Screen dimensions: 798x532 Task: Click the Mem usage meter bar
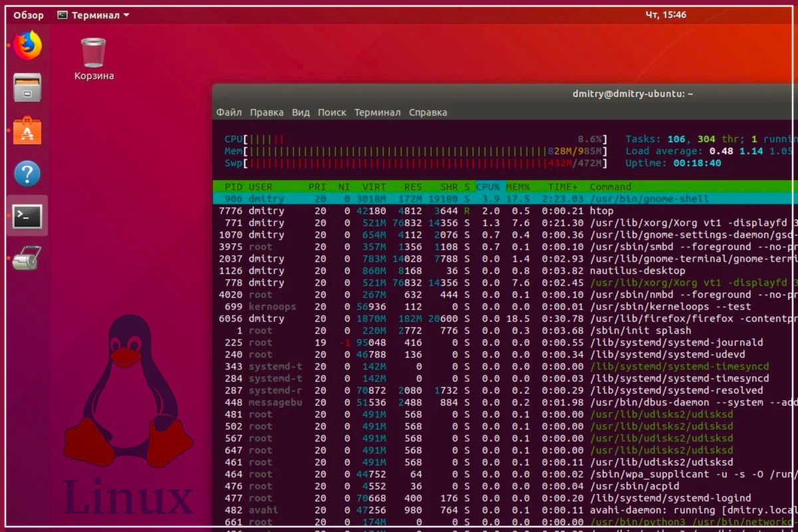[416, 151]
